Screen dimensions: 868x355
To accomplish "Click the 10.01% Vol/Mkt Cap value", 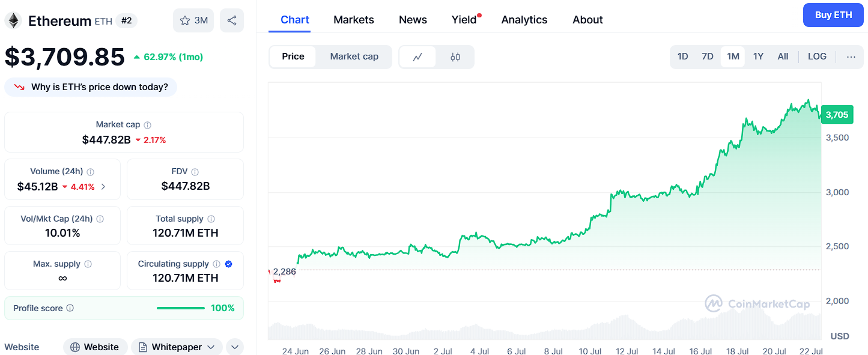I will 62,233.
